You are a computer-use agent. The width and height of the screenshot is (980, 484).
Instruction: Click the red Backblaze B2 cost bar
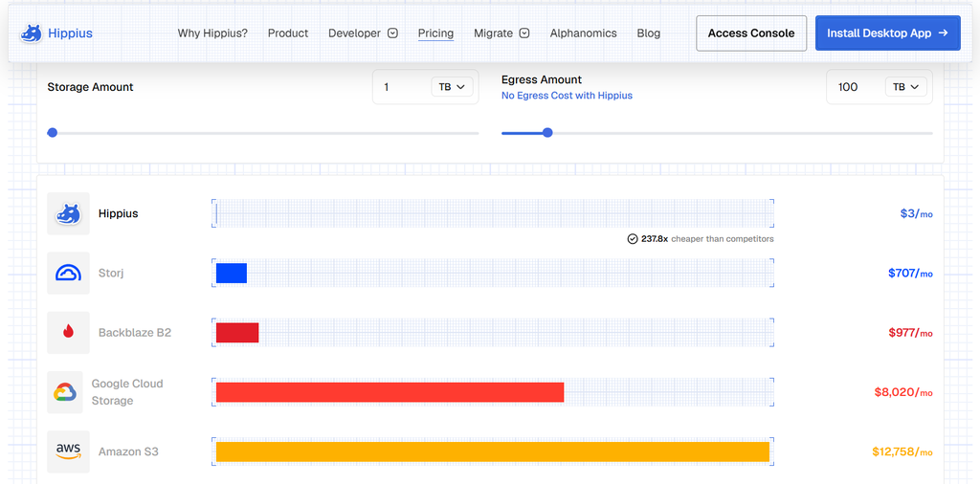[237, 333]
